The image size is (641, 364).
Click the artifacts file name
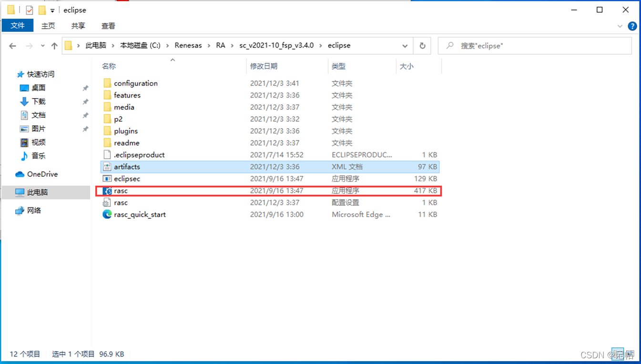pyautogui.click(x=127, y=167)
